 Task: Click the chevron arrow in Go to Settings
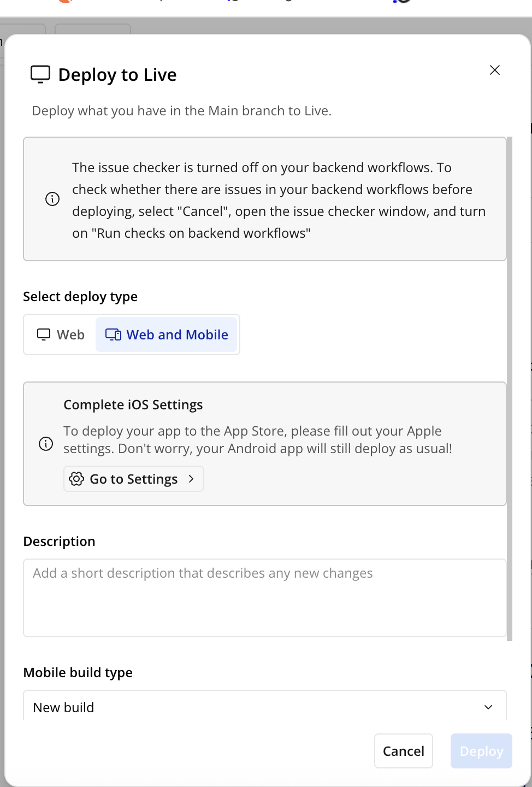tap(191, 479)
